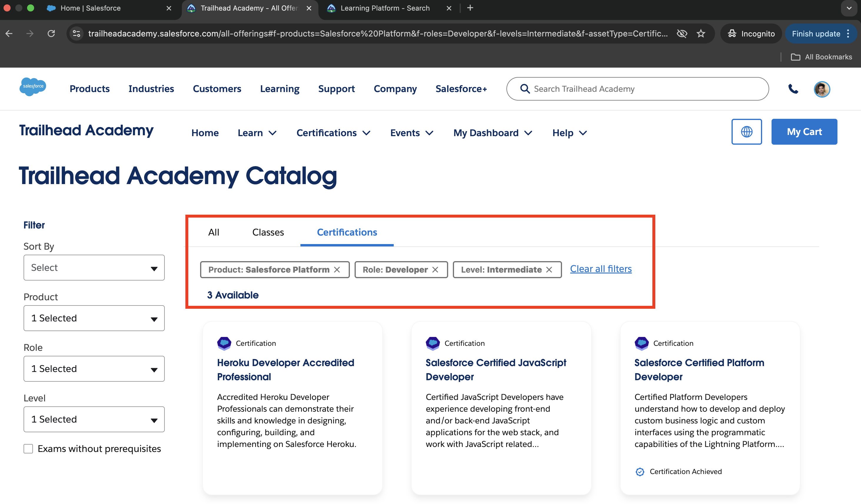Switch to the All tab

click(214, 232)
